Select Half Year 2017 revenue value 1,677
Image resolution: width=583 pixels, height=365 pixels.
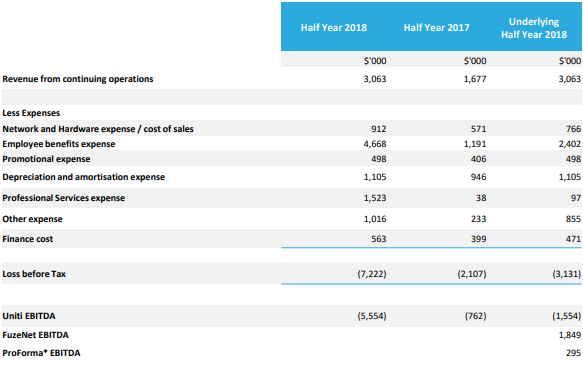click(x=475, y=79)
